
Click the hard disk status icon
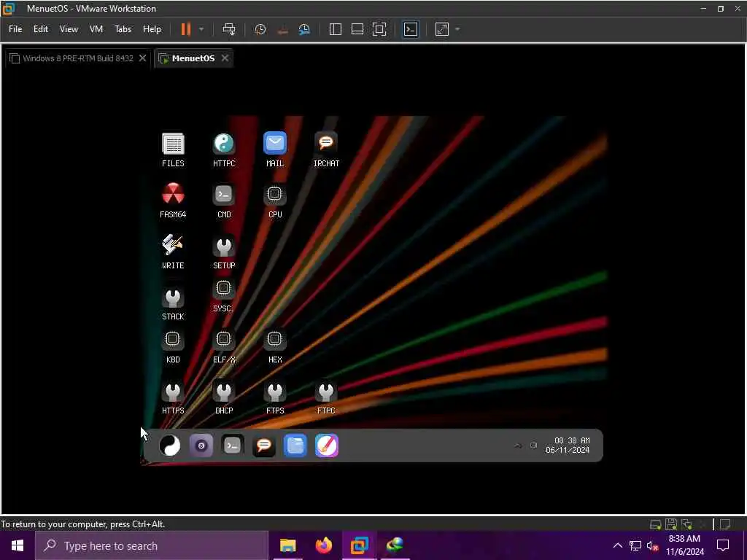pos(656,524)
